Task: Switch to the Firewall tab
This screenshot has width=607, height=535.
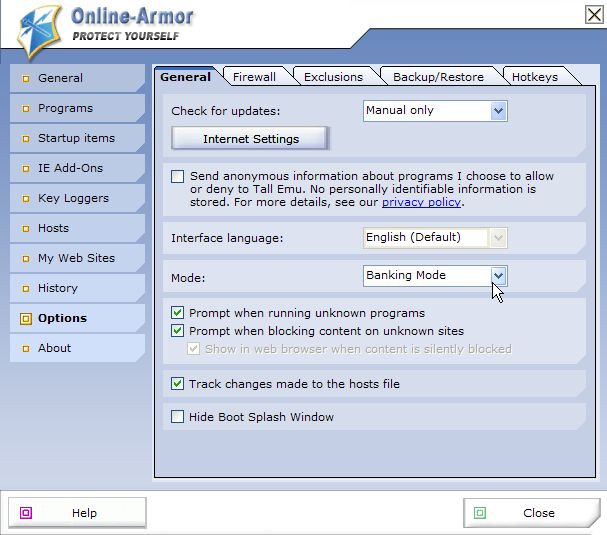Action: pyautogui.click(x=254, y=77)
